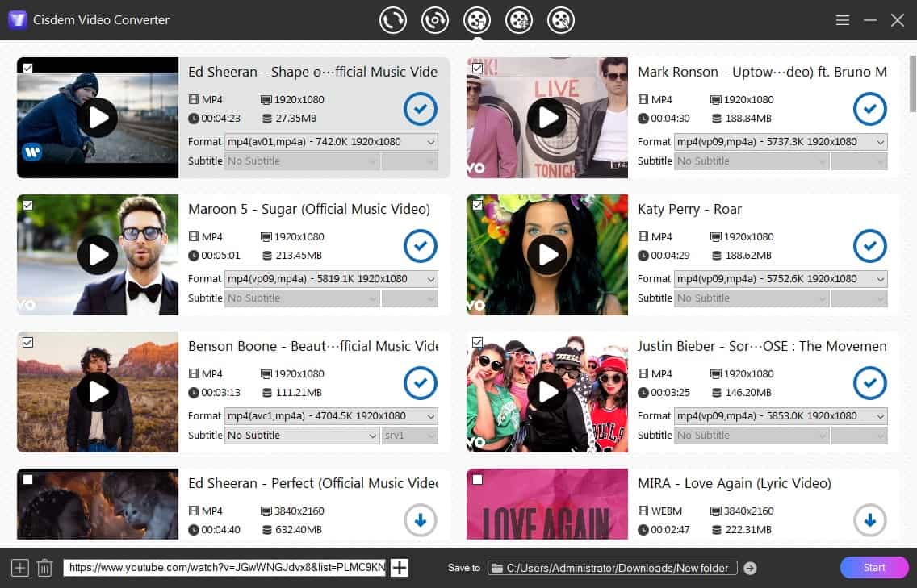Viewport: 917px width, 588px height.
Task: Open the hamburger menu
Action: tap(842, 20)
